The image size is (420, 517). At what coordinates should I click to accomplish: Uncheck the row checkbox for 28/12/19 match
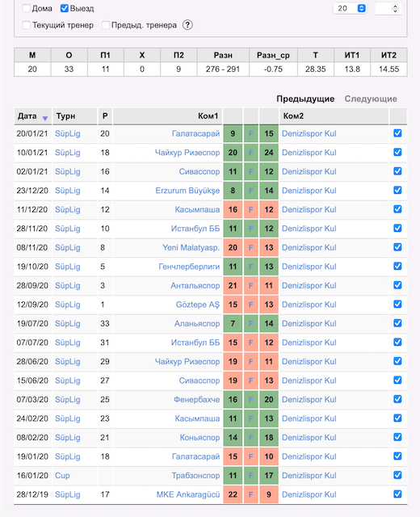tap(397, 494)
